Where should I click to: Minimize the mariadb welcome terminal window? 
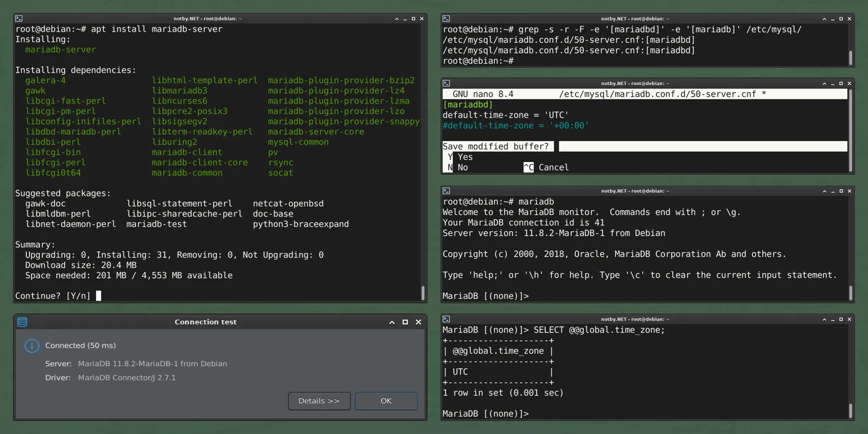[833, 191]
